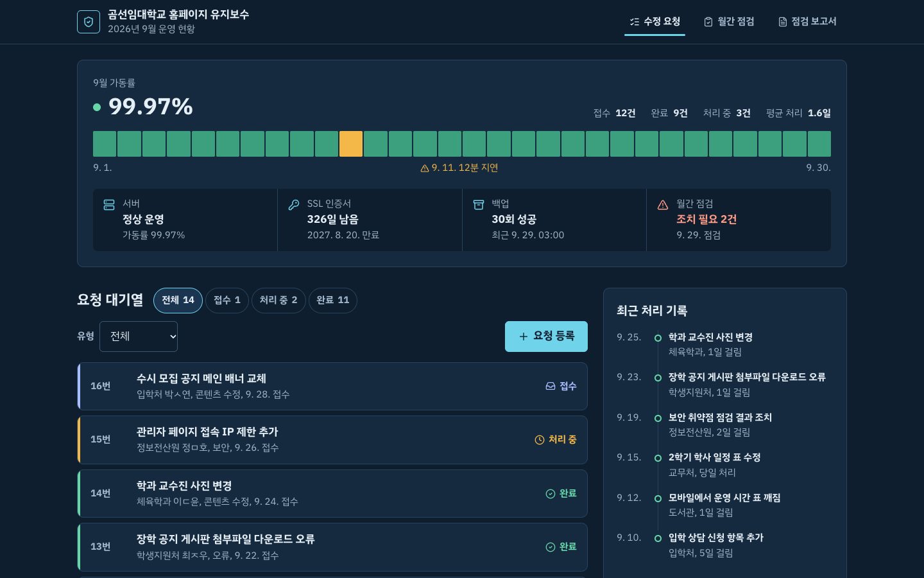924x578 pixels.
Task: Click the 평균 처리 1.6일 stat
Action: coord(798,113)
